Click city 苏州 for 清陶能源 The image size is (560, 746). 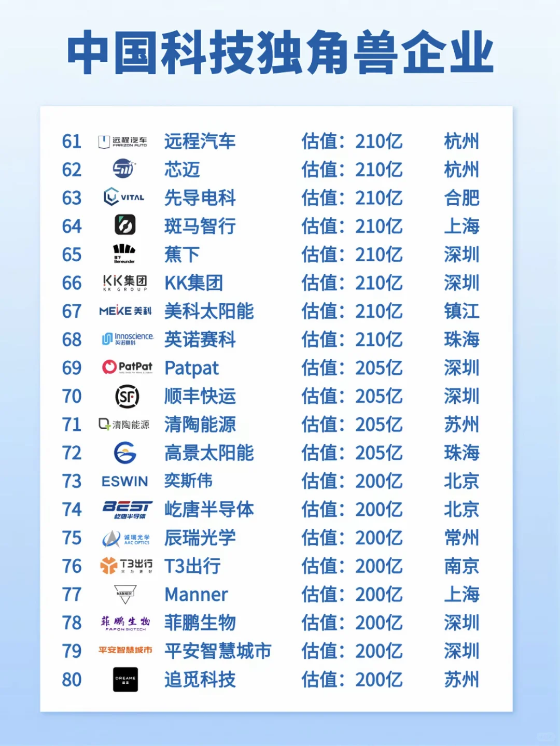click(x=461, y=425)
